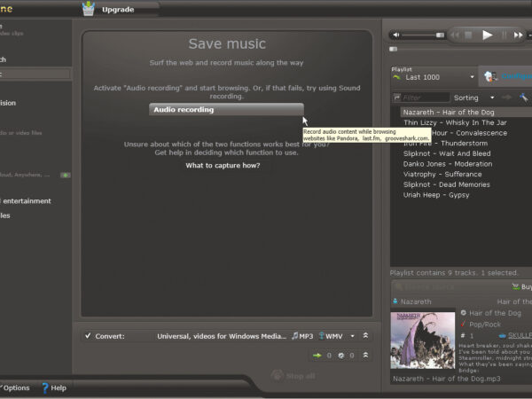The width and height of the screenshot is (532, 399).
Task: Collapse the Convert panel with double chevron
Action: pos(365,336)
